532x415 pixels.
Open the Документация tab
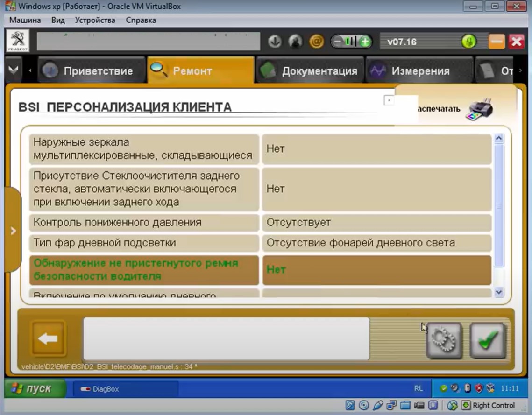[x=310, y=71]
